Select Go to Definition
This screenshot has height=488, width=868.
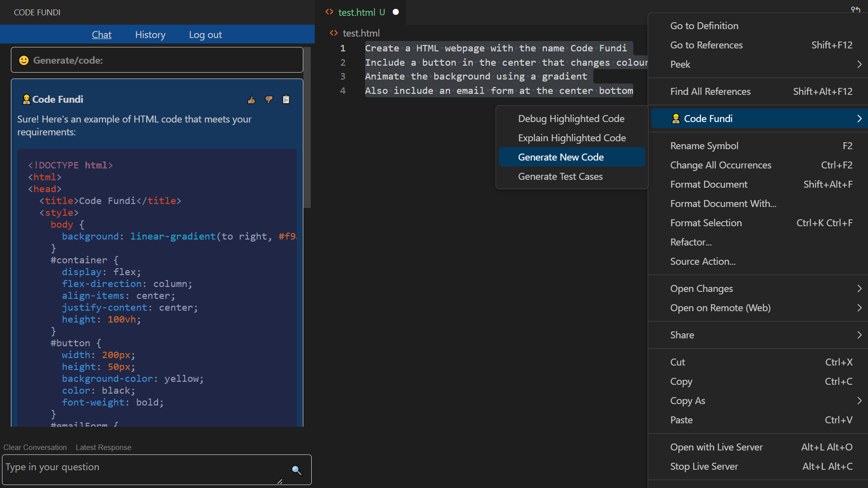click(759, 26)
